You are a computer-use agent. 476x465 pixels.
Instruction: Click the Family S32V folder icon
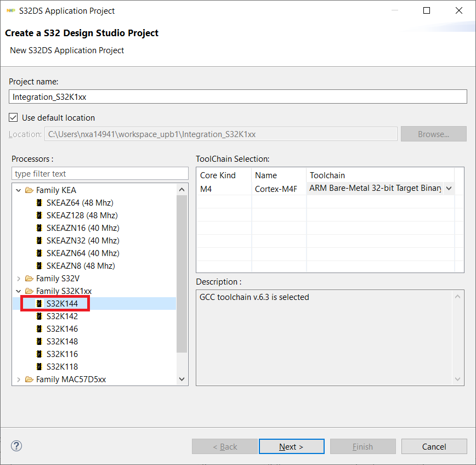click(x=29, y=279)
